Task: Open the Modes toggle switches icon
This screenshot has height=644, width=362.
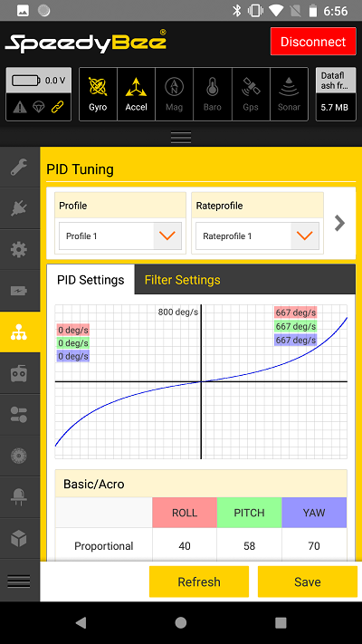Action: click(19, 415)
